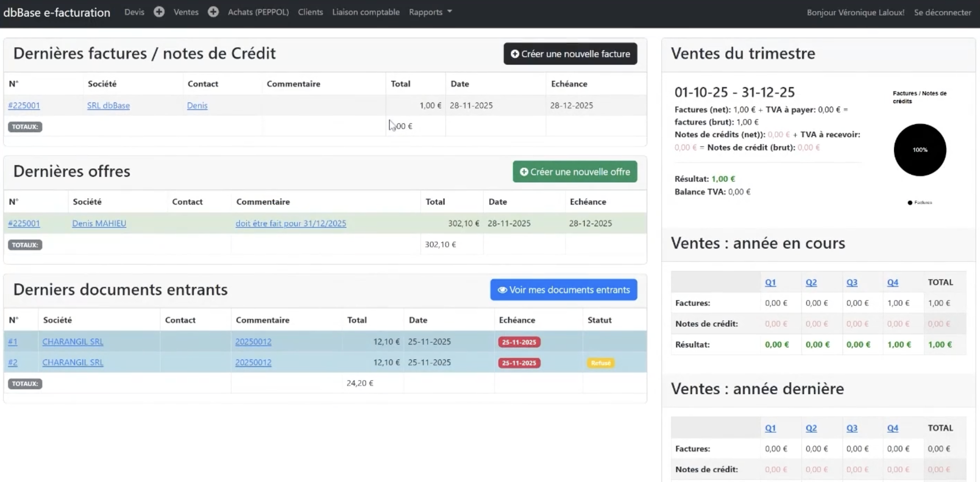Click Créer une nouvelle offre button
The width and height of the screenshot is (980, 482).
click(574, 172)
